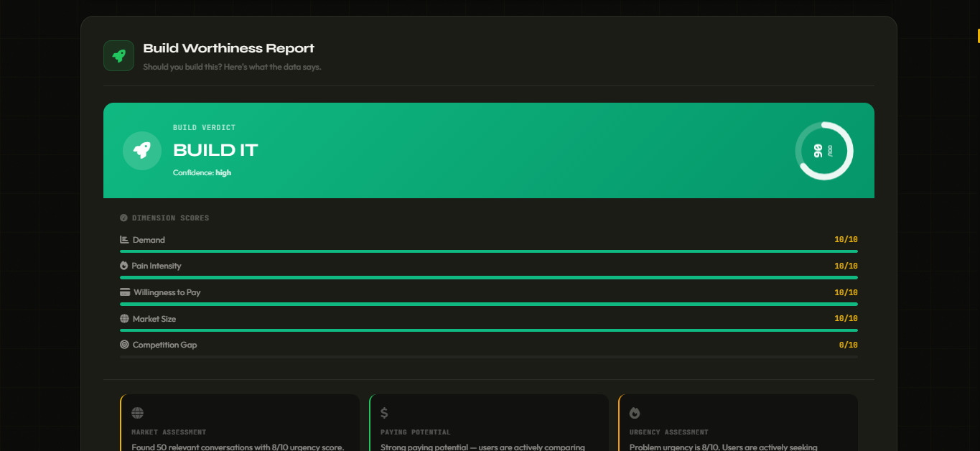980x451 pixels.
Task: Click the DIMENSION SCORES heading
Action: click(171, 218)
